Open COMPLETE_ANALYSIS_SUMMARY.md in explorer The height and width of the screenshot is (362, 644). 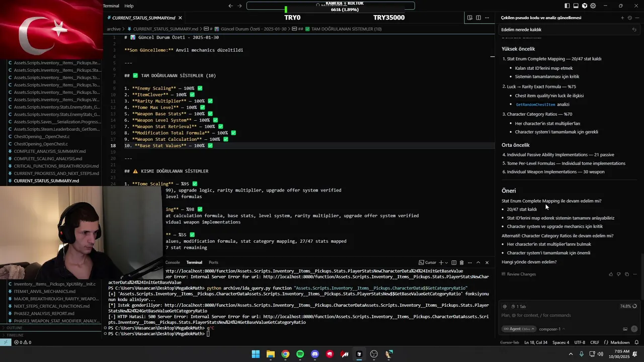(50, 151)
